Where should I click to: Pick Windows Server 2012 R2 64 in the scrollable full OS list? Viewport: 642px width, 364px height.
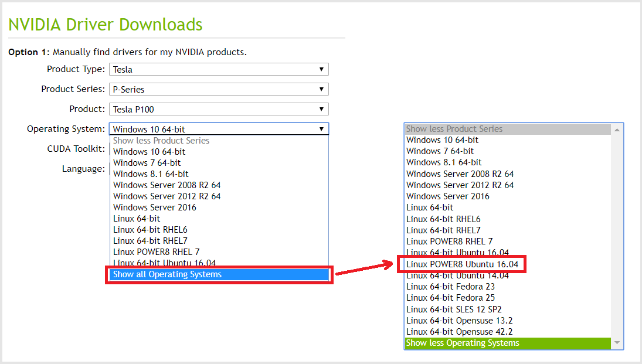[508, 185]
